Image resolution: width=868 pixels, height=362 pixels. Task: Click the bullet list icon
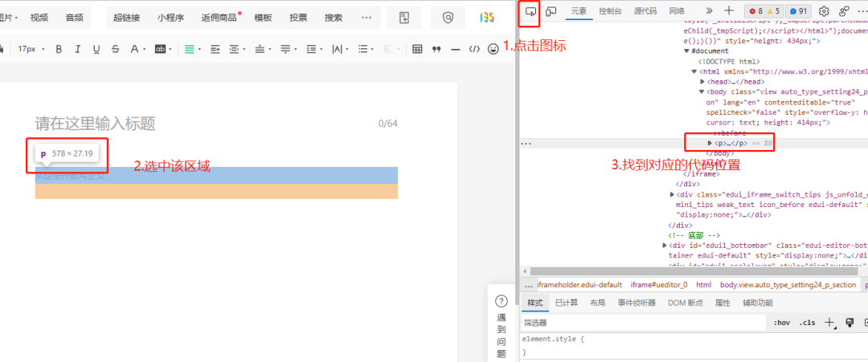(x=362, y=49)
